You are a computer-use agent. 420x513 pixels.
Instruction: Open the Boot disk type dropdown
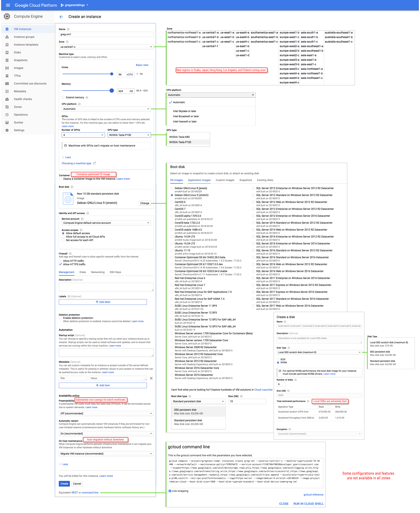click(x=198, y=401)
